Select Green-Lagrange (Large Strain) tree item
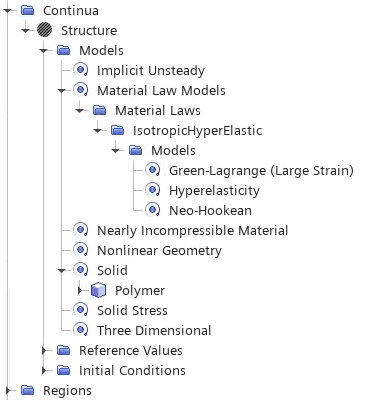The width and height of the screenshot is (380, 400). pyautogui.click(x=261, y=170)
